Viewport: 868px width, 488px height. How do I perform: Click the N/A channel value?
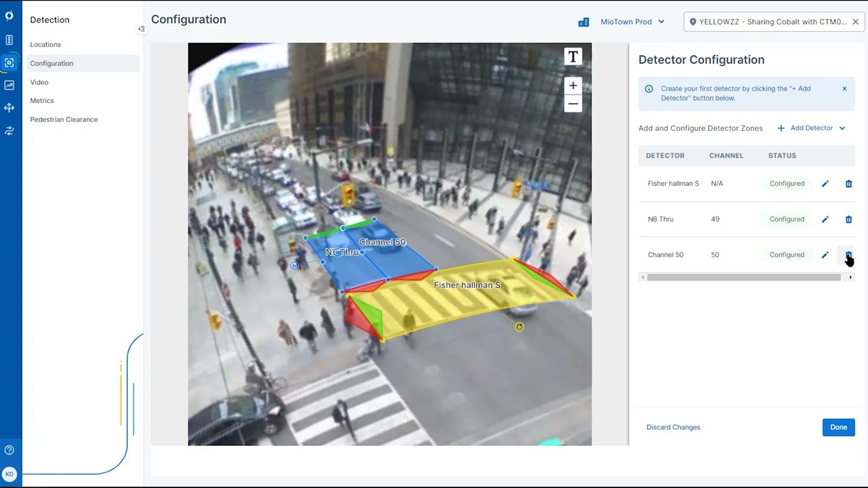[717, 184]
